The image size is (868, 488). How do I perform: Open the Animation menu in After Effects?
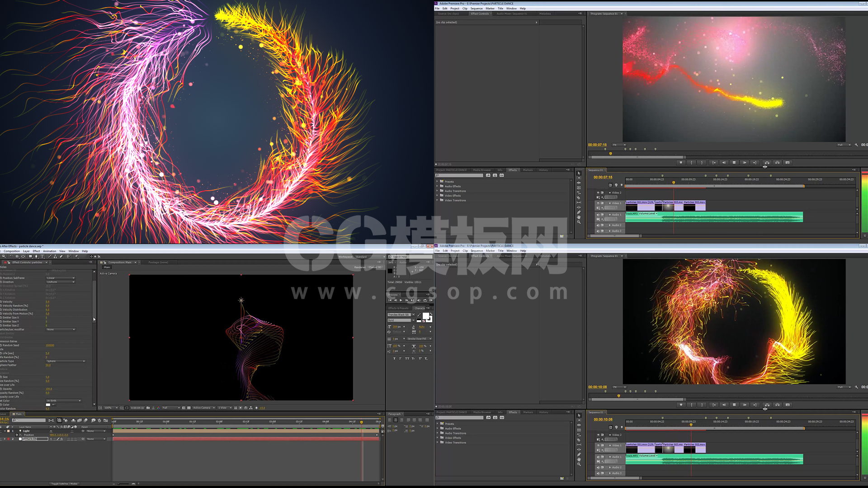(x=49, y=251)
